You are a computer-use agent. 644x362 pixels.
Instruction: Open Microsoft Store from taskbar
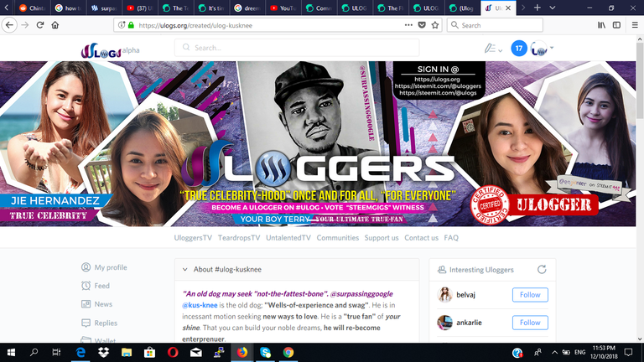149,352
